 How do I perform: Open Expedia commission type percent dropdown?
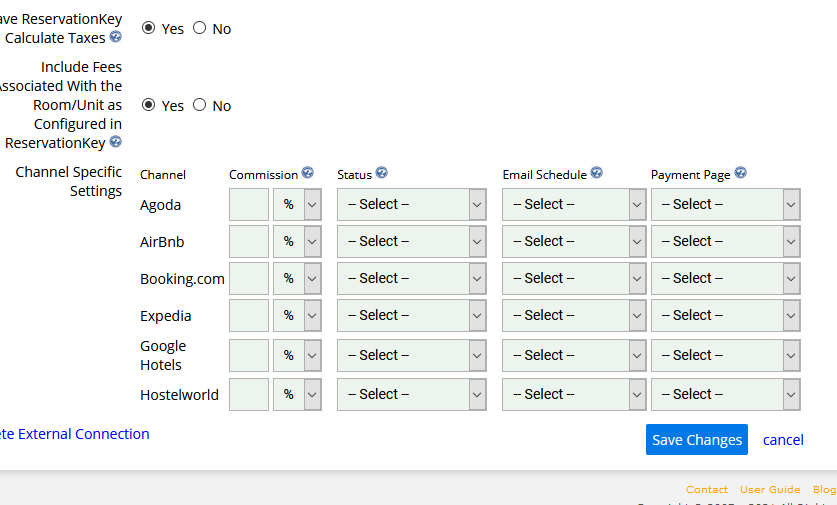(x=297, y=315)
